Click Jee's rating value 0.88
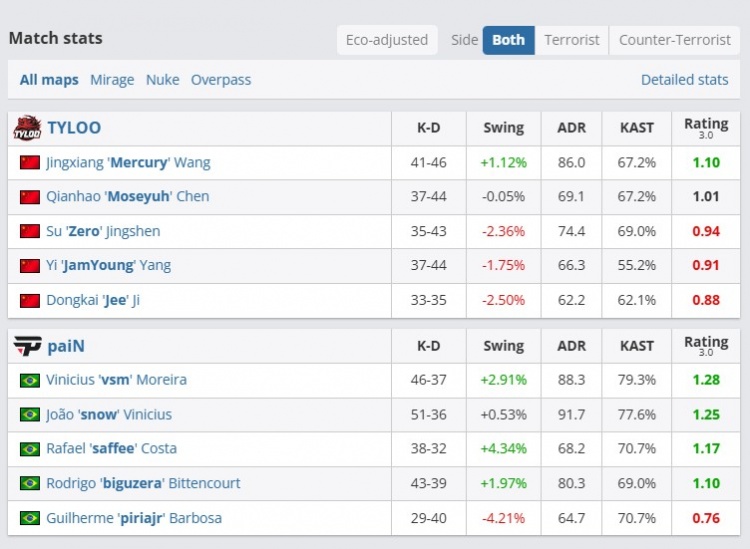 pyautogui.click(x=706, y=300)
